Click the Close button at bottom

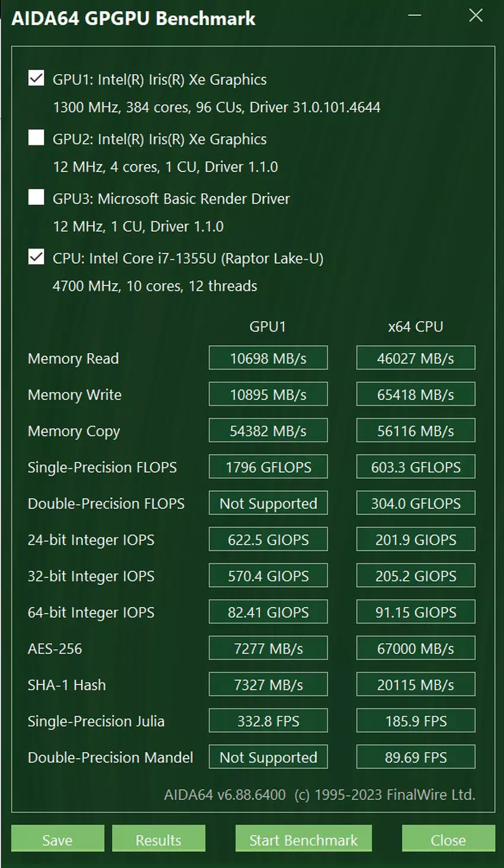tap(448, 840)
